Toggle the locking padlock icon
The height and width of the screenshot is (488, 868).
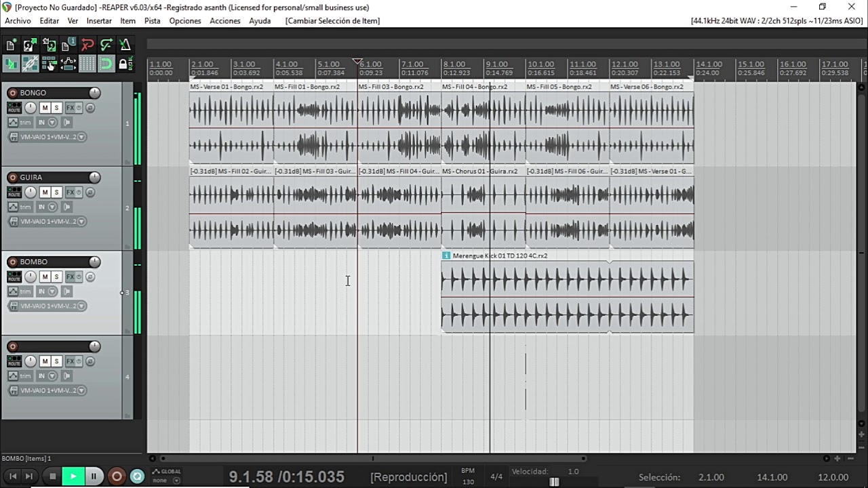[125, 64]
